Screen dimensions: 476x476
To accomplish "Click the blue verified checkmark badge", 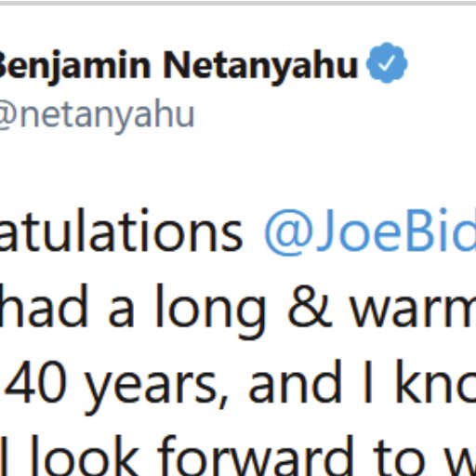I will click(387, 63).
